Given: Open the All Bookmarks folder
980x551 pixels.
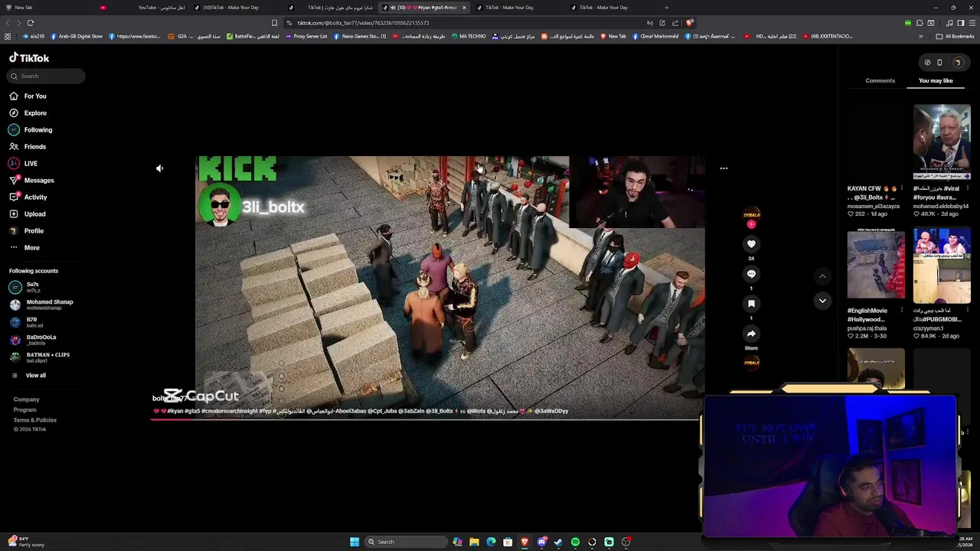Looking at the screenshot, I should (955, 36).
